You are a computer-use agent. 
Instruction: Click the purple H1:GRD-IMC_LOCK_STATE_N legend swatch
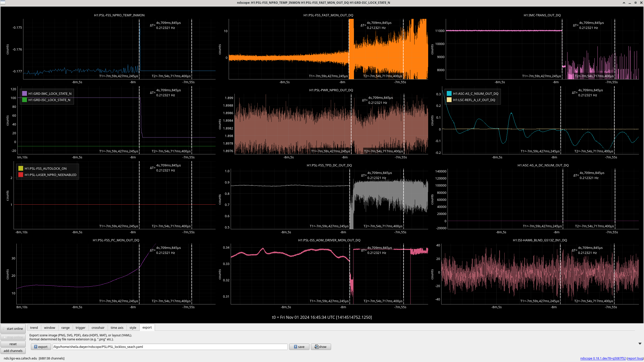tap(24, 94)
